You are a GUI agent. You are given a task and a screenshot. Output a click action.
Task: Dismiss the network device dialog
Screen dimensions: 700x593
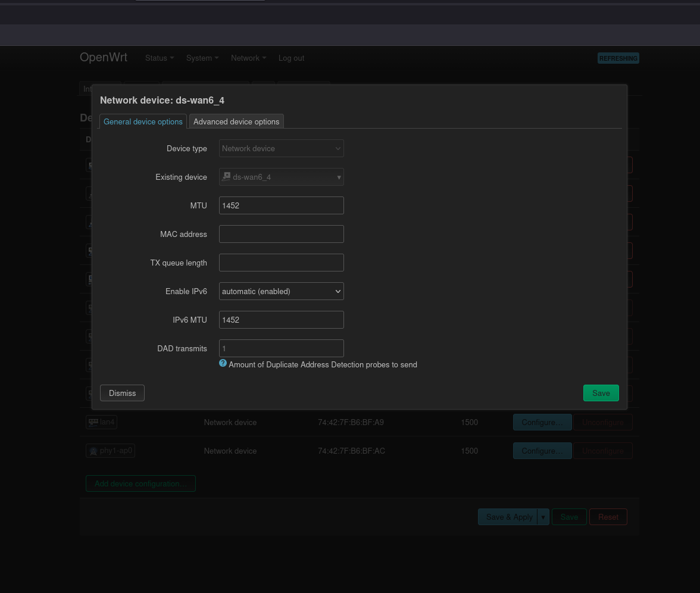pos(122,393)
